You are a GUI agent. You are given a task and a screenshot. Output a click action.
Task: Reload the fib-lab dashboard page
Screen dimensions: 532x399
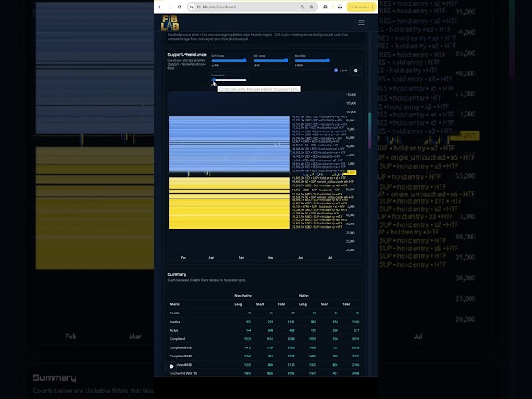tap(180, 7)
